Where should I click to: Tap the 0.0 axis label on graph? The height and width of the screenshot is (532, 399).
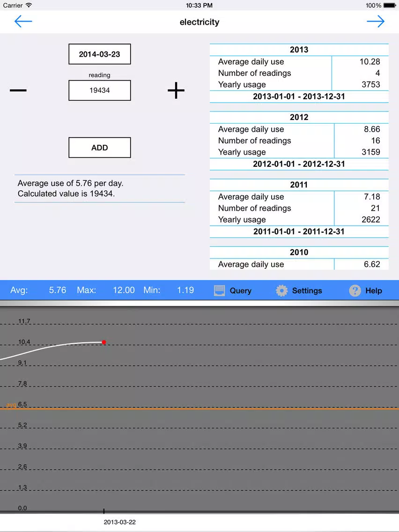tap(22, 508)
